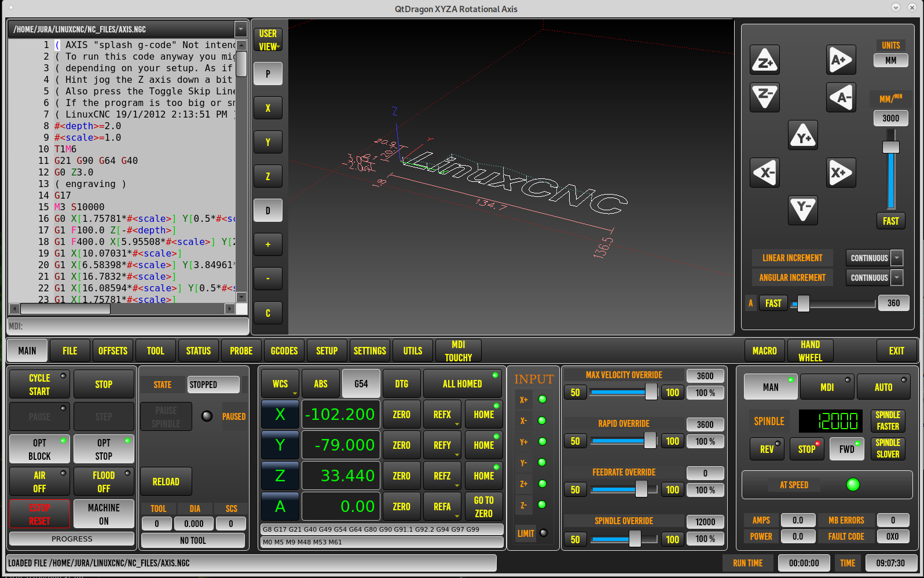
Task: Toggle dimensions with D view button
Action: click(x=267, y=210)
